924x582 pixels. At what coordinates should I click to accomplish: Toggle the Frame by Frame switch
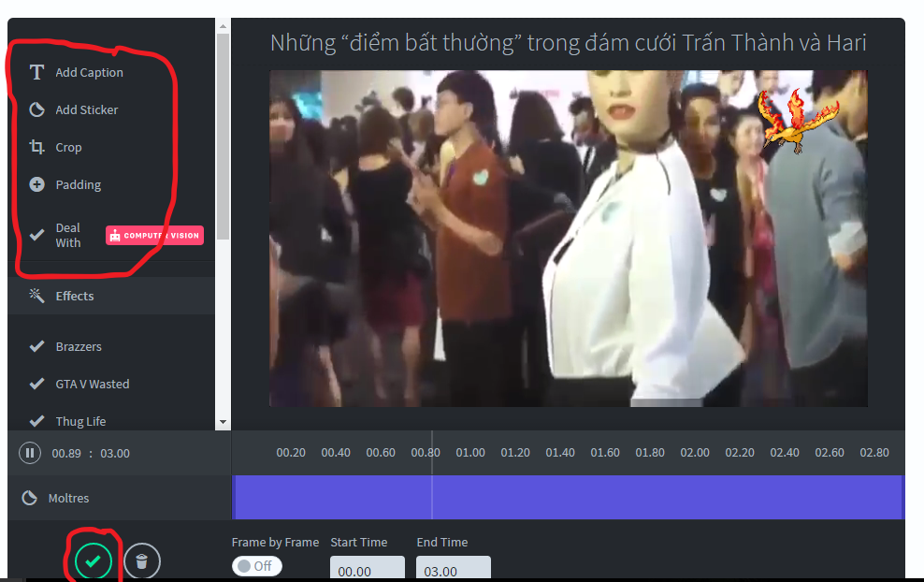coord(257,565)
